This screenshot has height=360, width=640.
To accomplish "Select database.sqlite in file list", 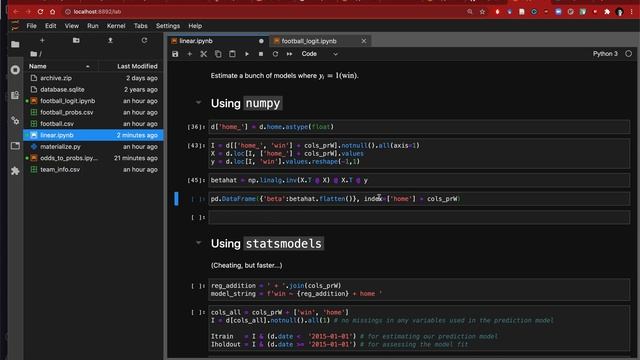I will tap(93, 89).
